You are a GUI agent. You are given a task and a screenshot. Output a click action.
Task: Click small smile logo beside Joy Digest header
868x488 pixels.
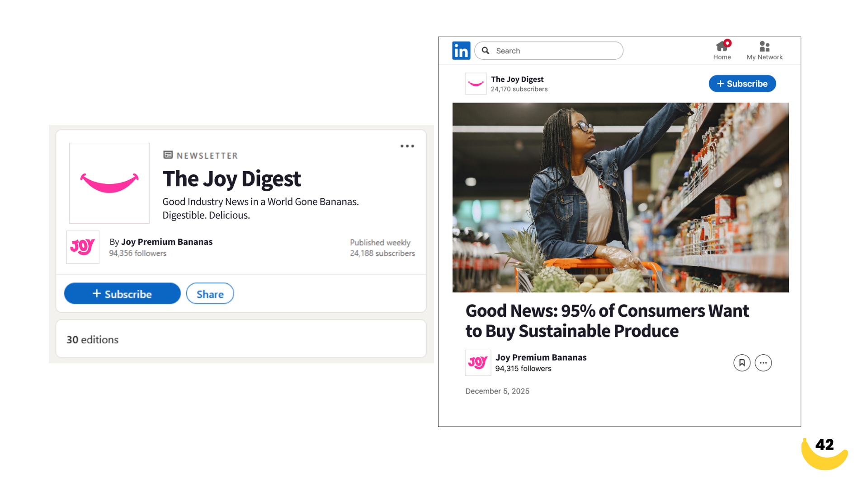coord(476,84)
